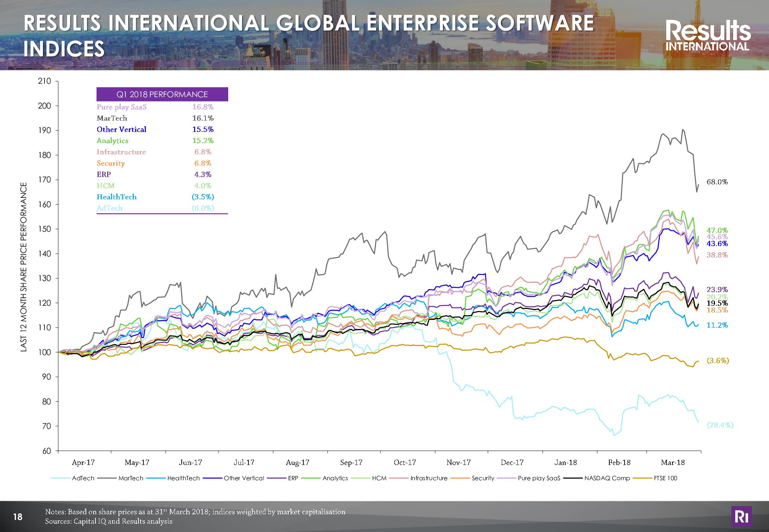The height and width of the screenshot is (532, 769).
Task: Click page number 18 in footer
Action: (18, 517)
